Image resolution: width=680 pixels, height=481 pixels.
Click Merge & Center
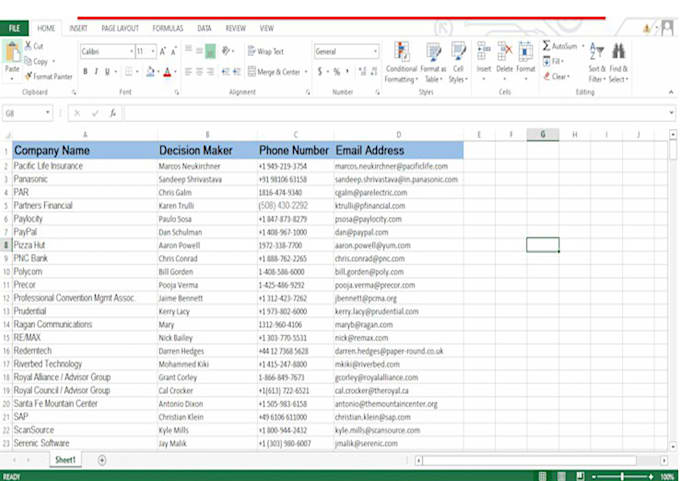pos(274,72)
